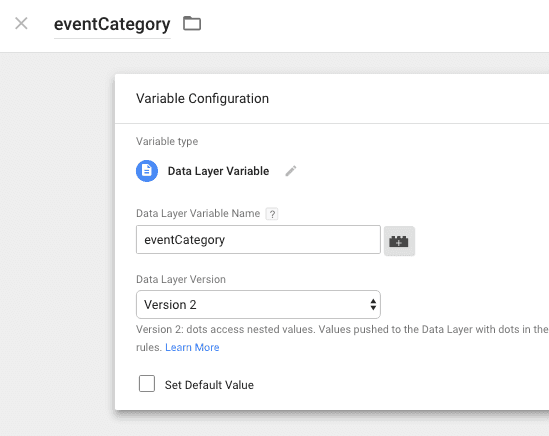Image resolution: width=549 pixels, height=436 pixels.
Task: Follow the Learn More link
Action: coord(192,347)
